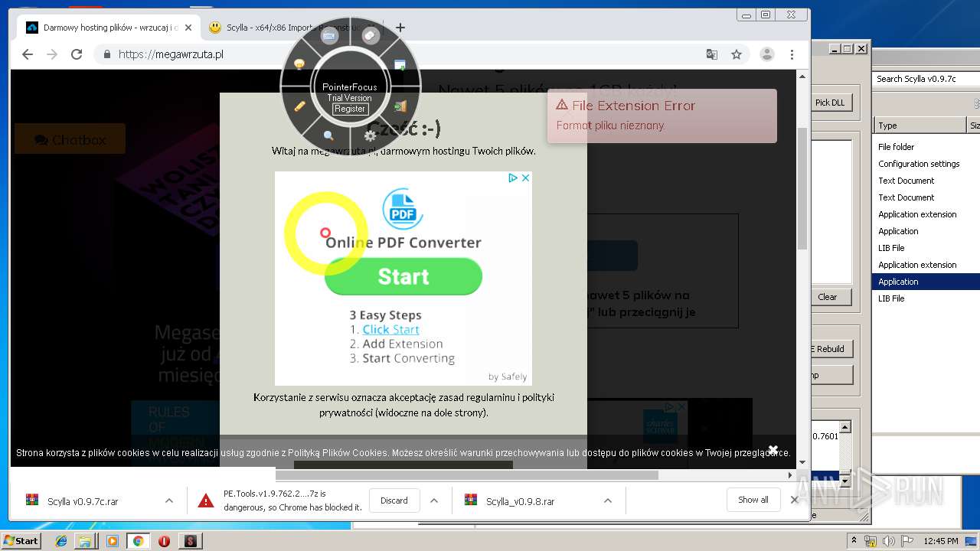Click PointerFocus window minimize-to-tray icon
Viewport: 980px width, 551px height.
(400, 65)
